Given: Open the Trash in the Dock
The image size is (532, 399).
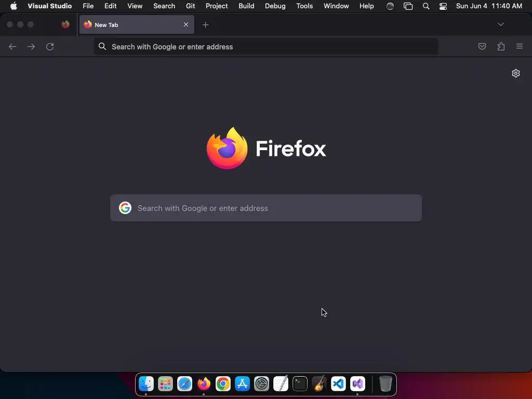Looking at the screenshot, I should [x=385, y=384].
